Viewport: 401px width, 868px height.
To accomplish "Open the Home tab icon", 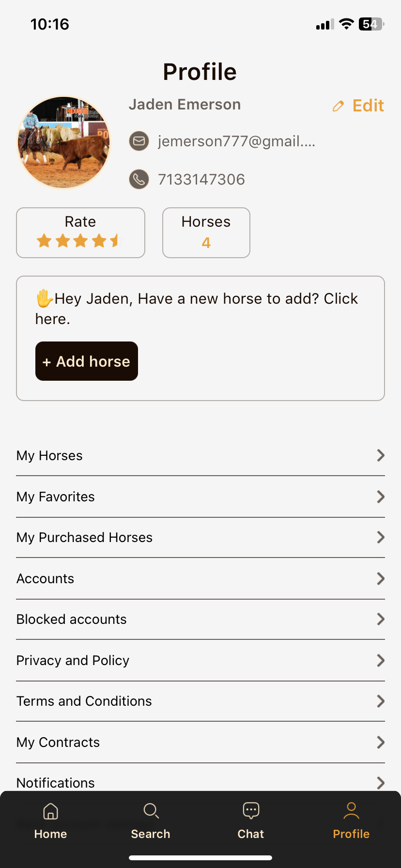I will point(50,811).
